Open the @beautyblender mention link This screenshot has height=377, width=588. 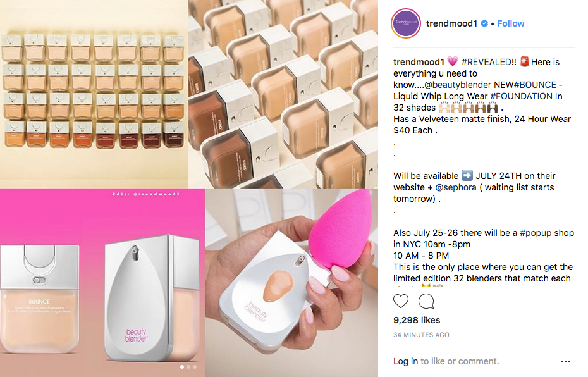[458, 85]
